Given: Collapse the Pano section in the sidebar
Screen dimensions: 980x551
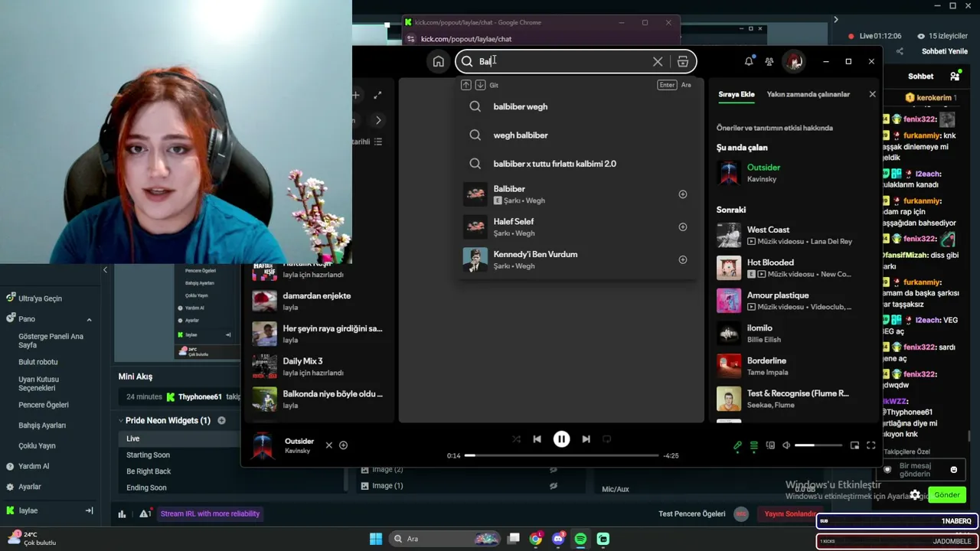Looking at the screenshot, I should tap(89, 319).
